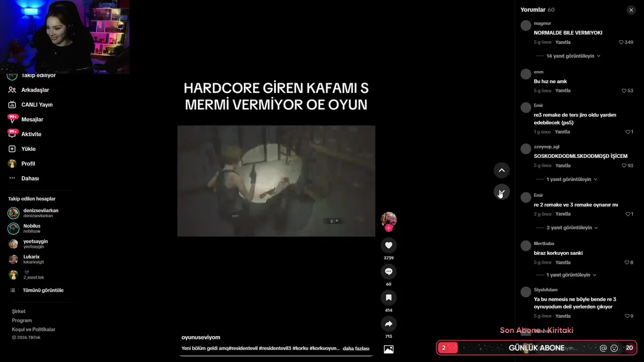Click comment text 'biraz korkuyon sanki'
The width and height of the screenshot is (644, 362).
[558, 253]
